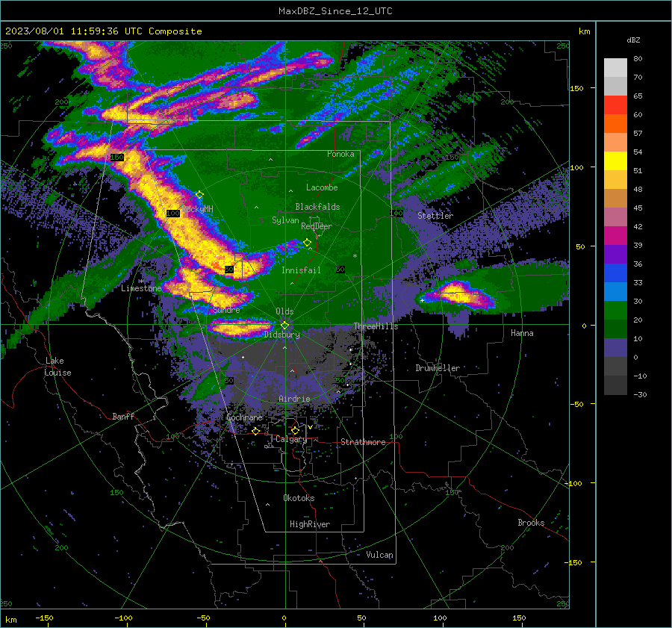Image resolution: width=672 pixels, height=628 pixels.
Task: Select the purple 36-39 dBZ legend swatch
Action: point(615,255)
